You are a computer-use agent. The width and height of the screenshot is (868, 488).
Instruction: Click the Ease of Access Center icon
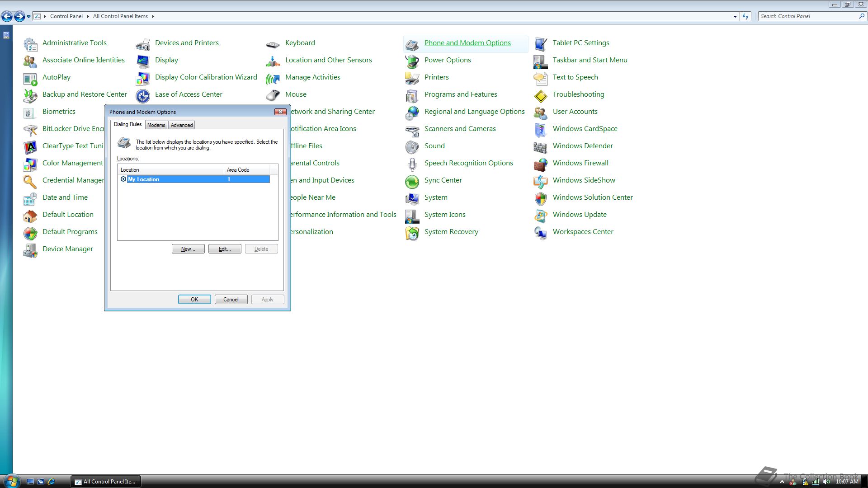coord(143,96)
